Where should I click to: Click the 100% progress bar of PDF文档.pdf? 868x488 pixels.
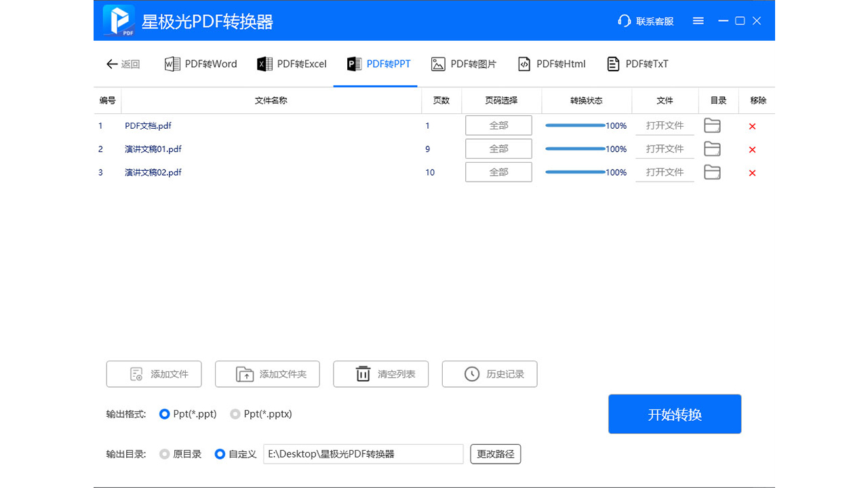587,125
